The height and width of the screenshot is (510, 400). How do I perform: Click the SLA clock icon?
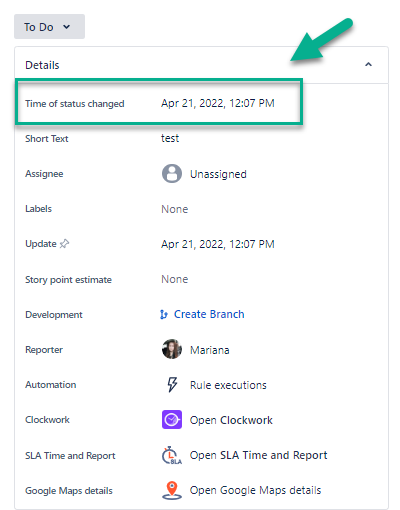coord(172,455)
